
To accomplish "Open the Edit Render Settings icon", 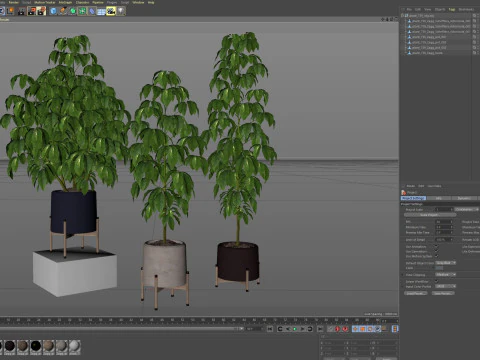I will coord(41,11).
